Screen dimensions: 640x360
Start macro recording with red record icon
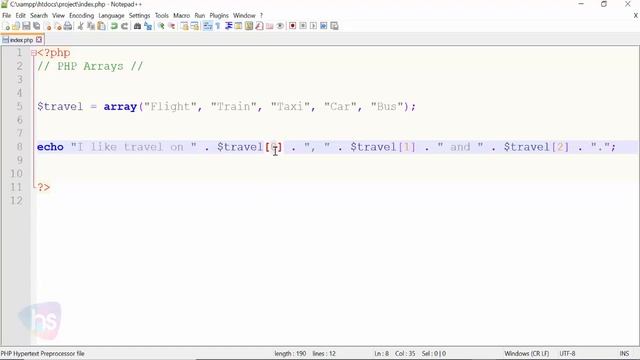pos(293,26)
